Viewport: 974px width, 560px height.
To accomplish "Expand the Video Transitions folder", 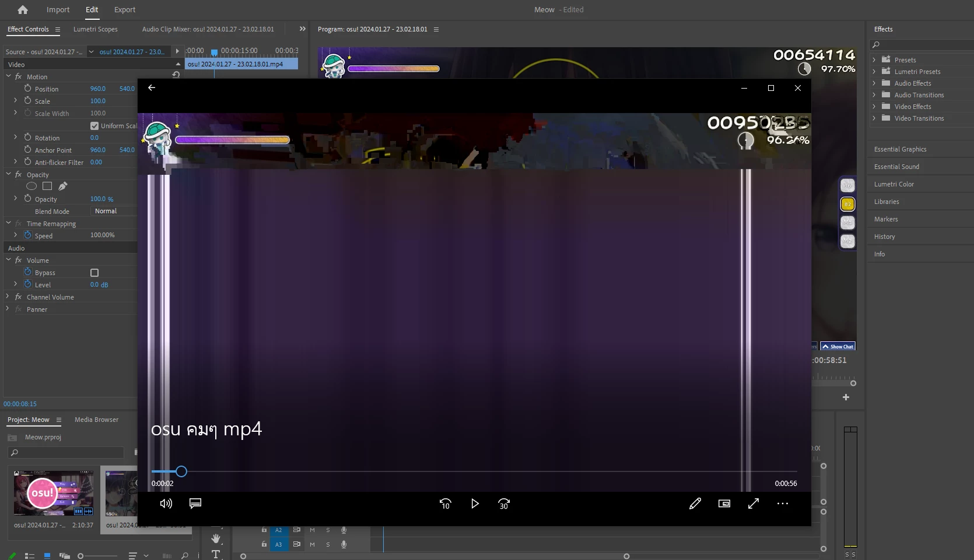I will tap(874, 118).
